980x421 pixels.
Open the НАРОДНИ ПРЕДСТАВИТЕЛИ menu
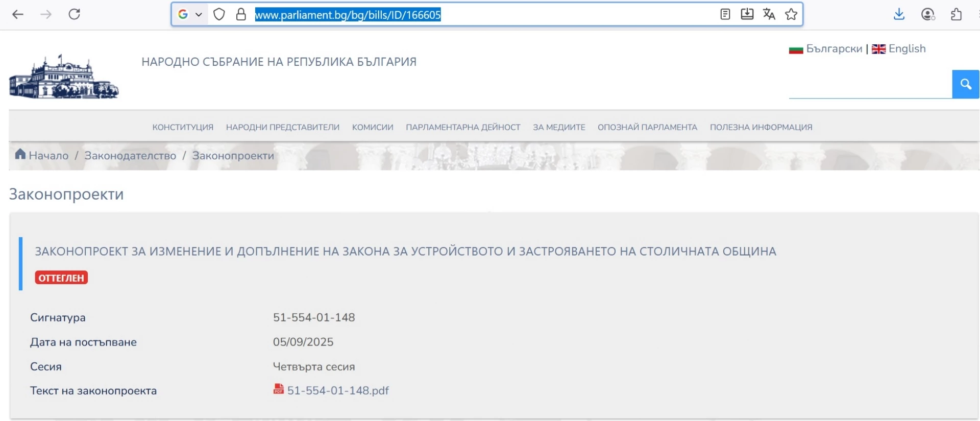click(x=282, y=127)
